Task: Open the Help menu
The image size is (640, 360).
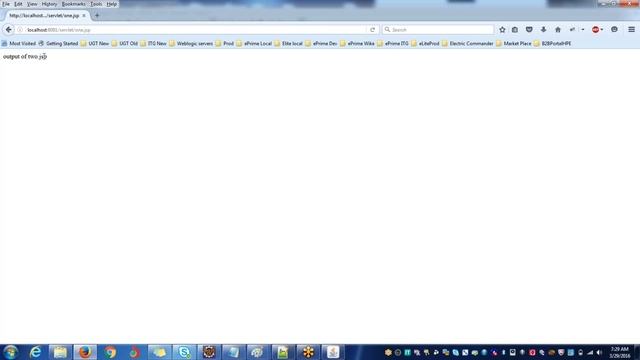Action: (x=111, y=4)
